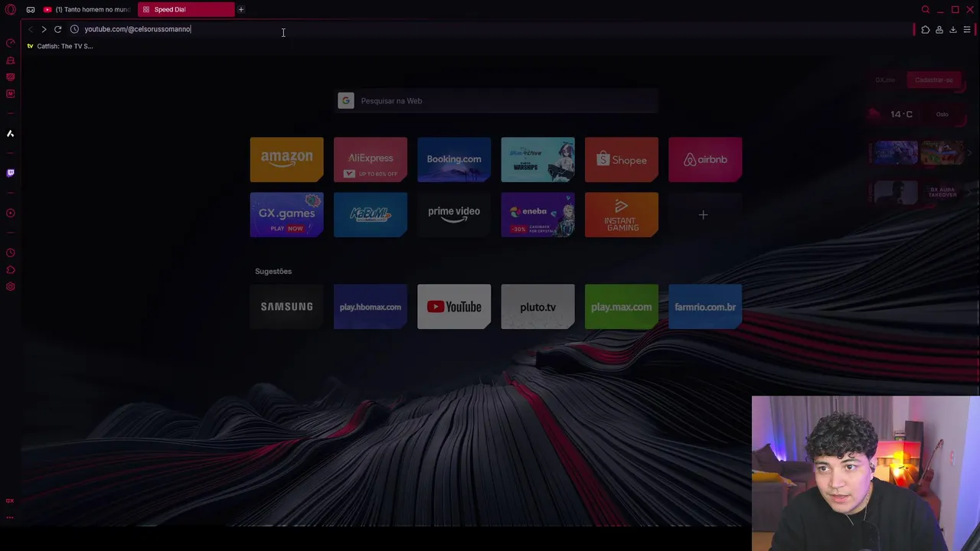Open GX Mods 'M' sidebar icon

pyautogui.click(x=11, y=93)
